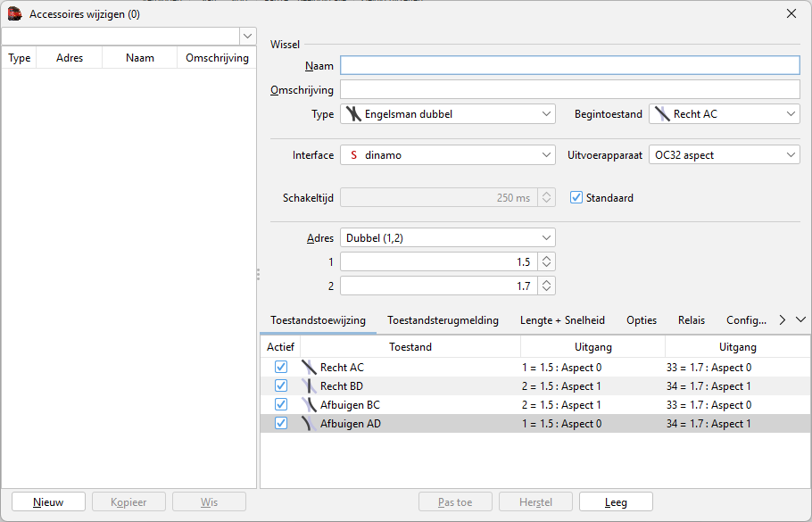Uncheck Actief for Afbuigen BC row
This screenshot has width=812, height=522.
coord(281,405)
